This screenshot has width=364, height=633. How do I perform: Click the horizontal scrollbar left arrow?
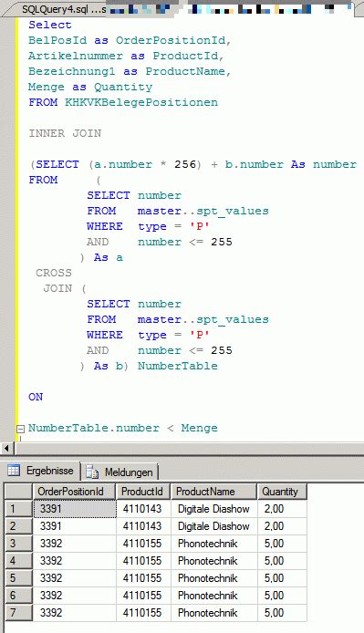(6, 448)
